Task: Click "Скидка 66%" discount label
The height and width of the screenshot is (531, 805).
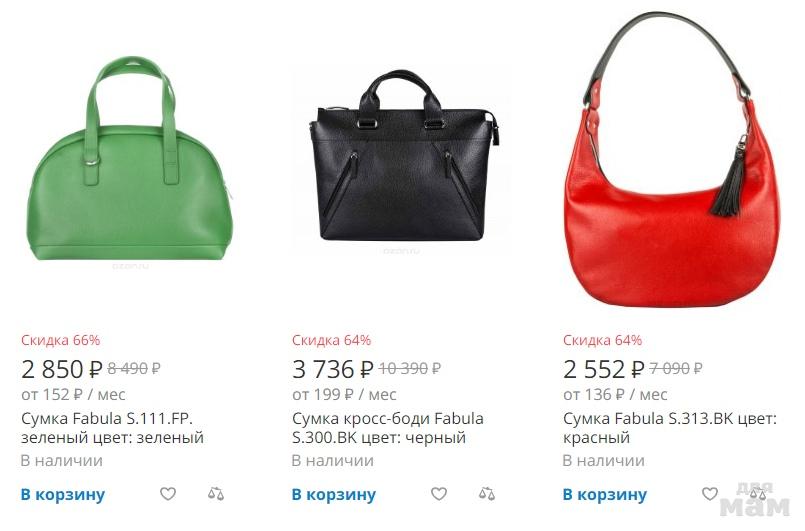Action: coord(61,340)
